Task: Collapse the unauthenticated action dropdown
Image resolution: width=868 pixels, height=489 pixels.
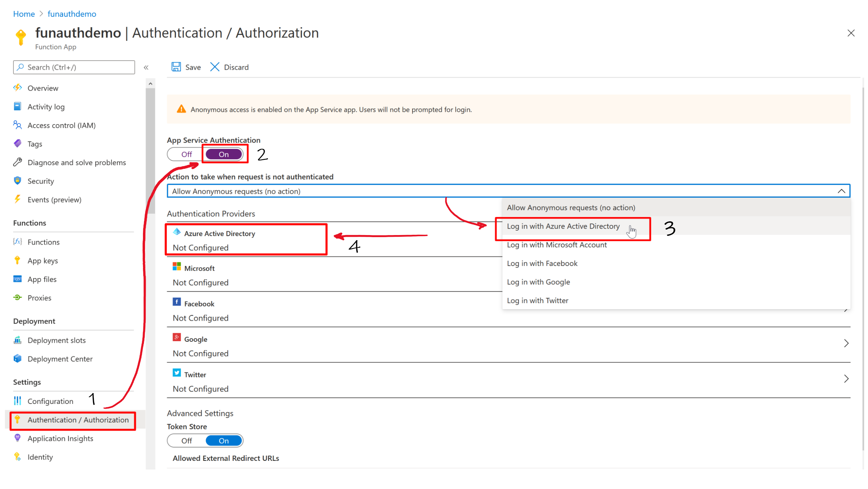Action: 841,191
